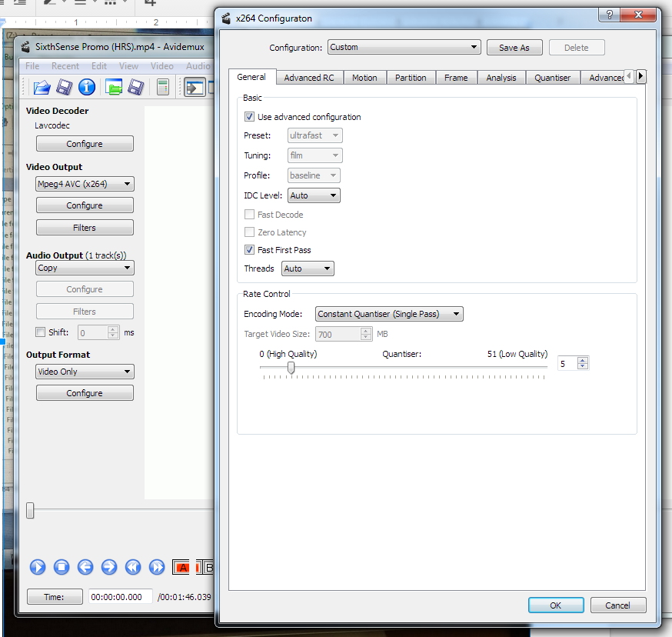Screen dimensions: 672x637
Task: Stop playback with the Stop icon
Action: coord(62,568)
